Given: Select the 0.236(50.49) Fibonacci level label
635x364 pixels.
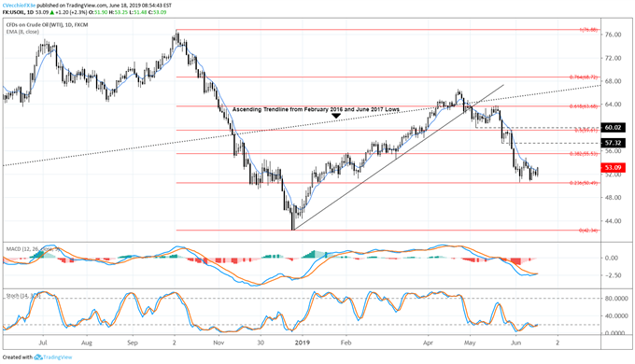Looking at the screenshot, I should pyautogui.click(x=584, y=183).
